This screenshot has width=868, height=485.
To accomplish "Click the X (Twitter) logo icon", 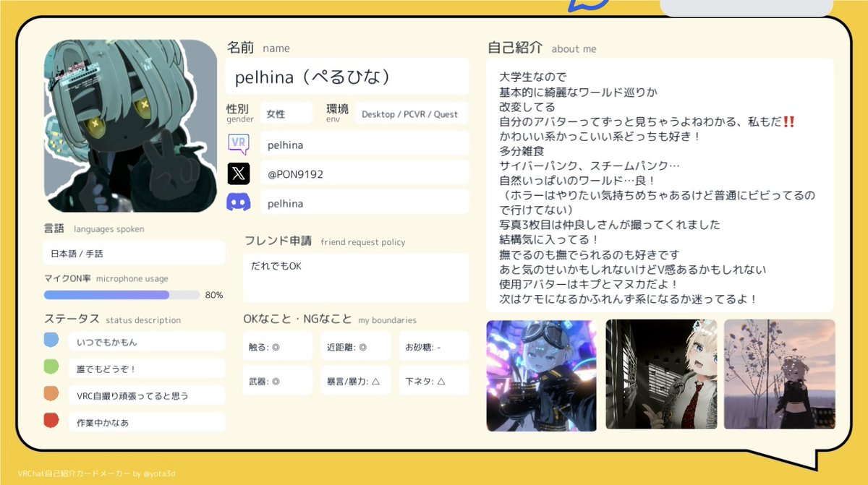I will [239, 173].
